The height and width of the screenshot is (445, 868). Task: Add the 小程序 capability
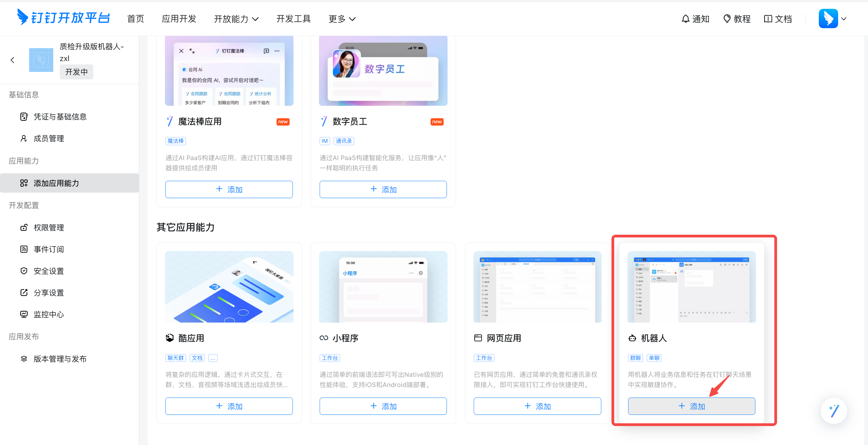[383, 406]
